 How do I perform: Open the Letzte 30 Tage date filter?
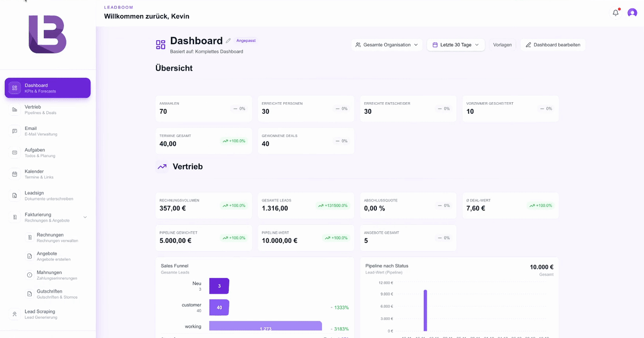click(455, 44)
